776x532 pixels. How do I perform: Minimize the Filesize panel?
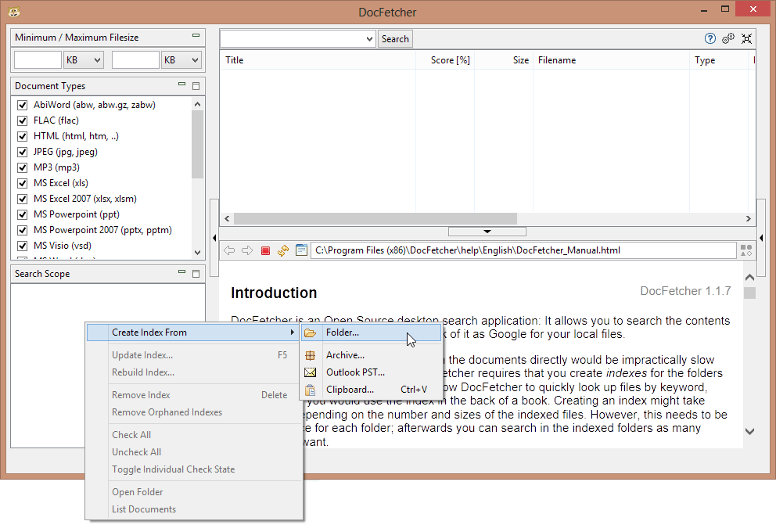point(196,36)
